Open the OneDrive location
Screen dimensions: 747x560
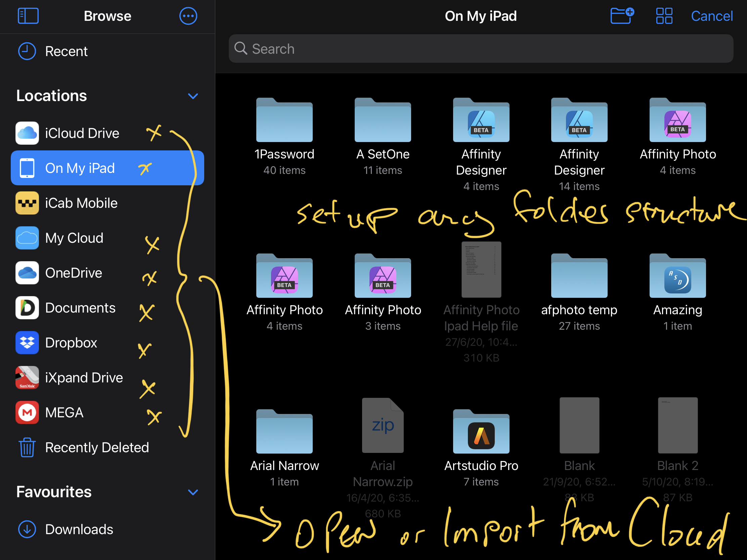107,273
